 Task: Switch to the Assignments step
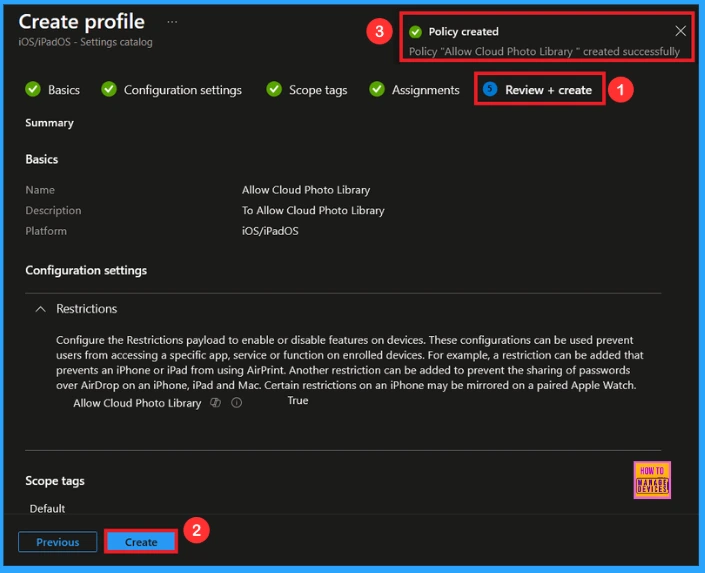click(414, 90)
